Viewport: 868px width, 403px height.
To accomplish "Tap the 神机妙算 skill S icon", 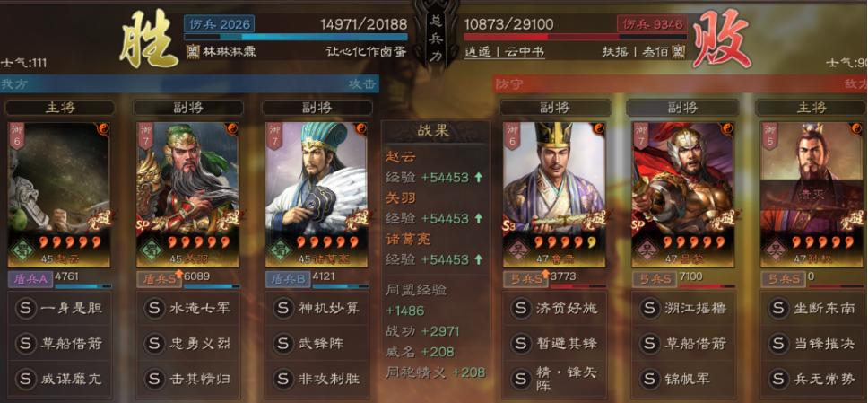I will [282, 308].
